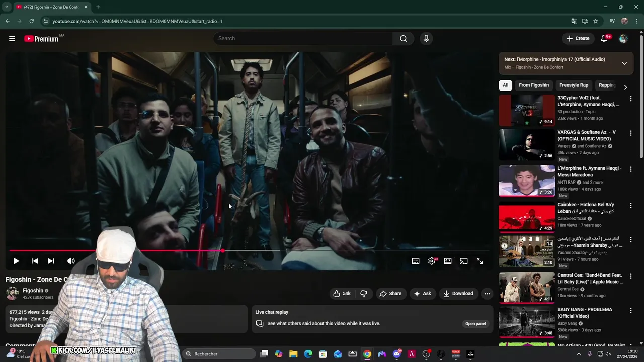Download the video
The image size is (644, 362).
(458, 294)
